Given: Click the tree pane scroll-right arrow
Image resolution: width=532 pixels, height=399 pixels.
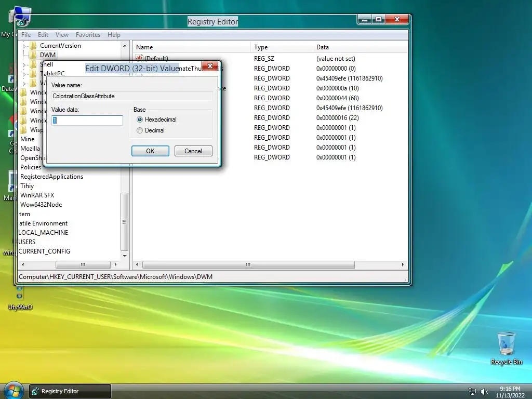Looking at the screenshot, I should click(x=115, y=264).
